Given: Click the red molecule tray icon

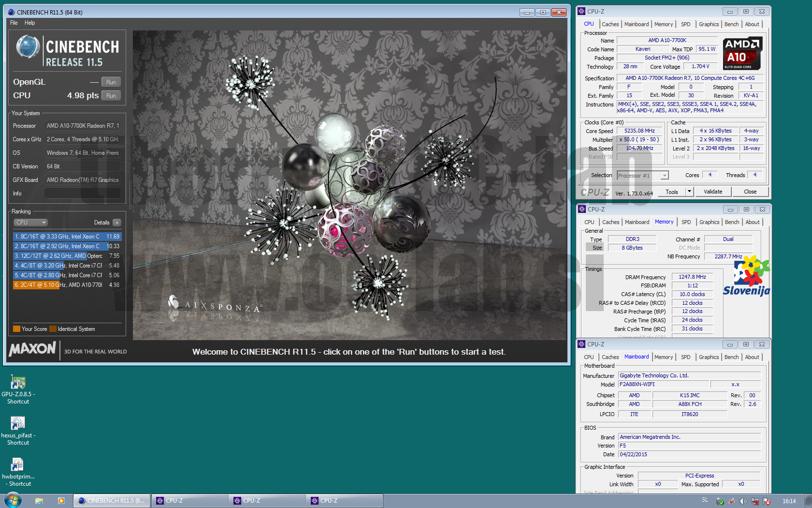Looking at the screenshot, I should pos(731,501).
